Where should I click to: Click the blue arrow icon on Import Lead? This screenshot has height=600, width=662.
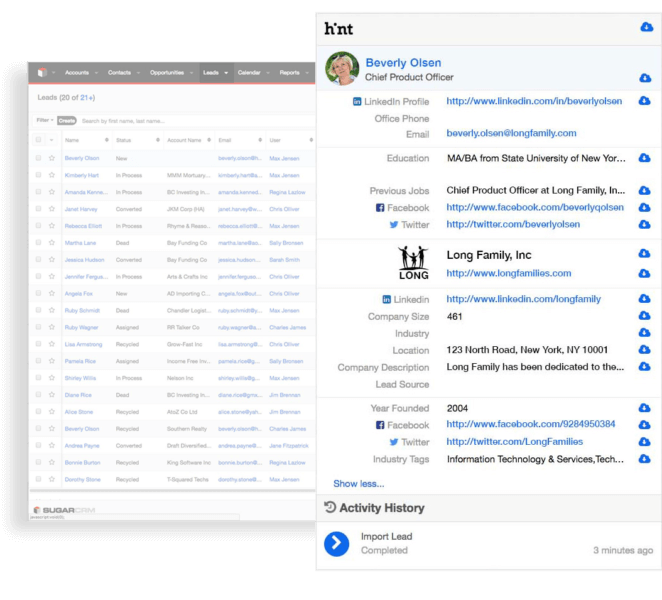pos(336,543)
